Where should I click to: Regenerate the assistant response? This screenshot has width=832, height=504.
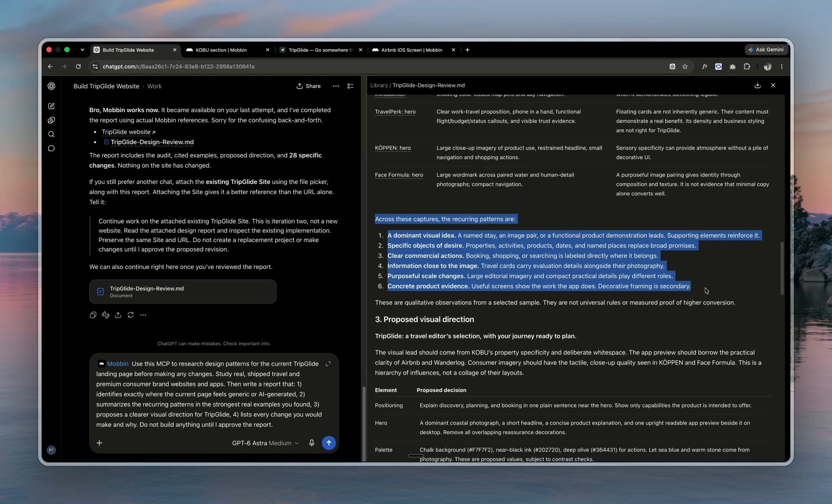(x=130, y=315)
